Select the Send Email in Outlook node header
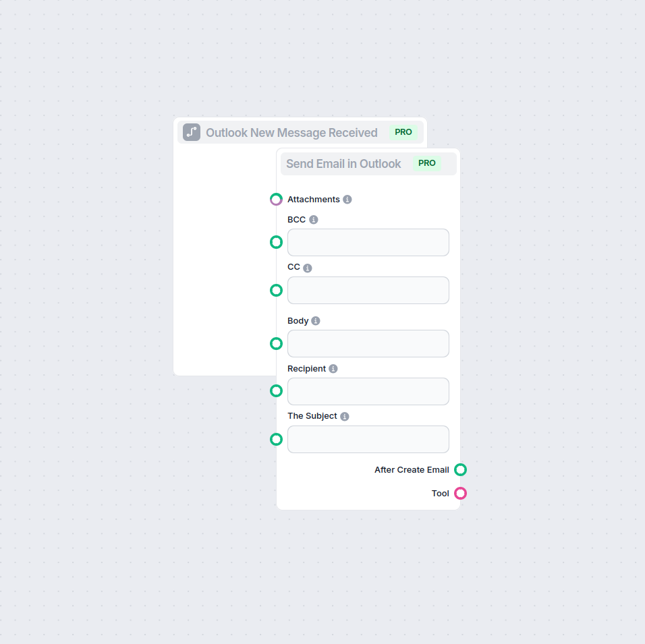This screenshot has height=644, width=645. click(343, 163)
